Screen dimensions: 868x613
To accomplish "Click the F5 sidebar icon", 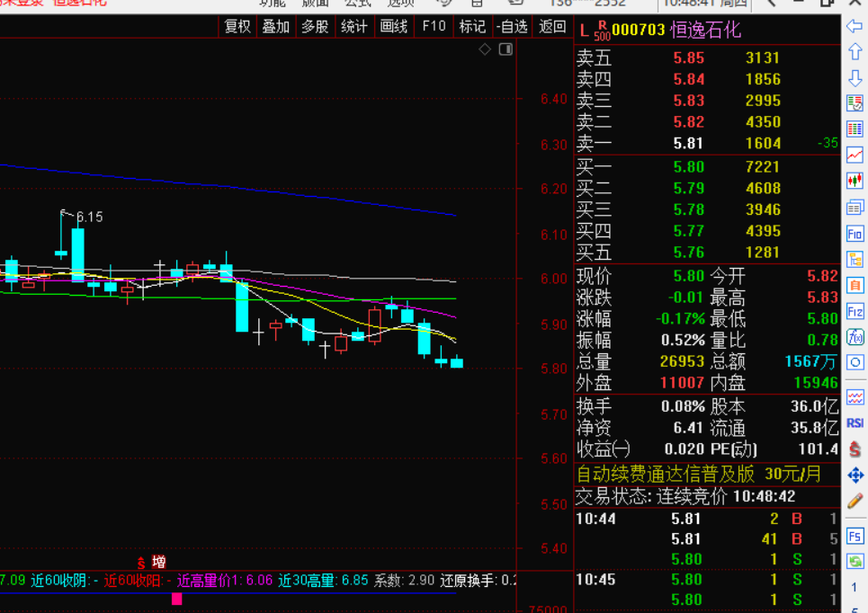I will coord(855,536).
